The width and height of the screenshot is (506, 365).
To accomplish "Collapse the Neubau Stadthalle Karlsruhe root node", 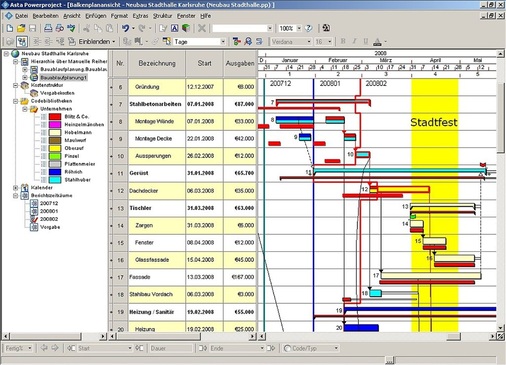I will pos(6,54).
